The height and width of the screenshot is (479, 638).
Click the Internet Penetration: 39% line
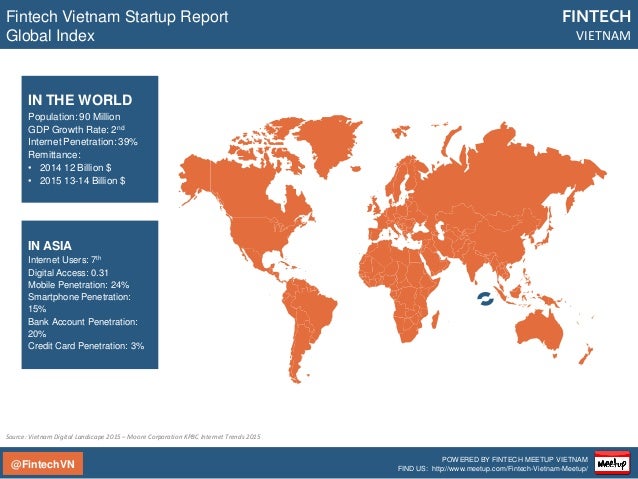tap(83, 142)
